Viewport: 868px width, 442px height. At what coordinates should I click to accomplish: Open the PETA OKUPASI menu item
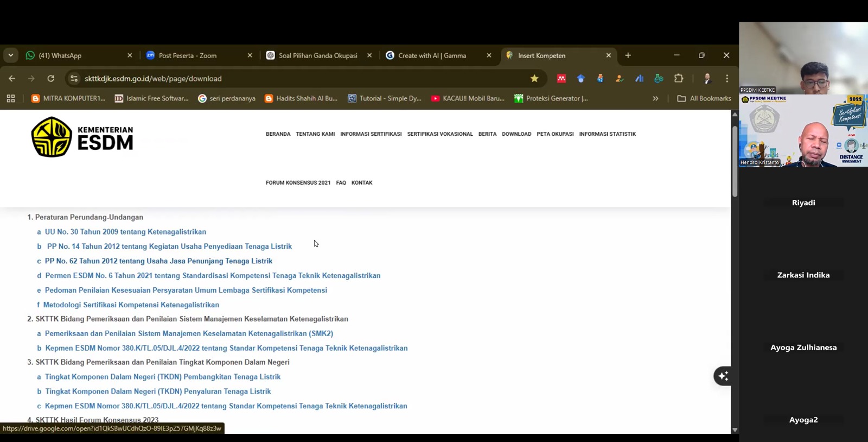point(555,134)
